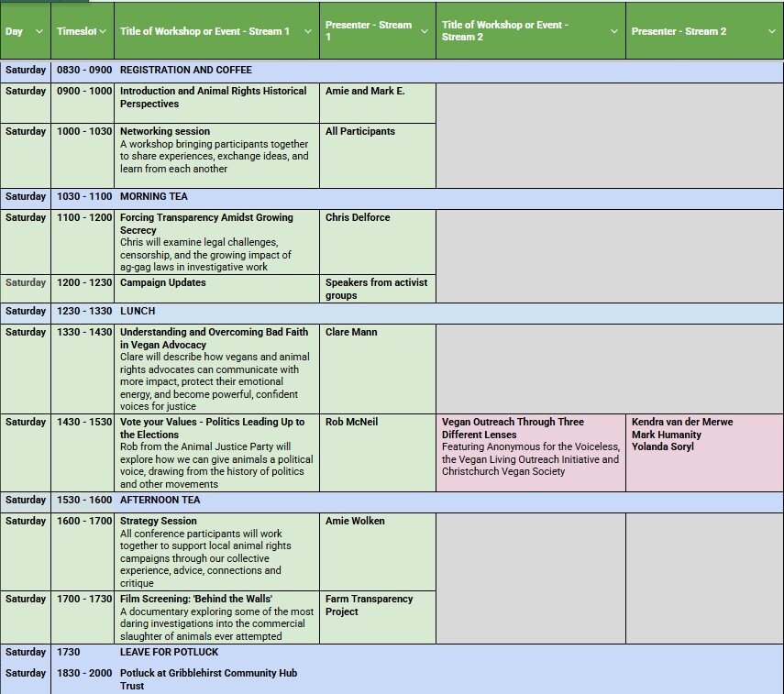
Task: Select the Amie Wolken presenter cell
Action: (x=378, y=552)
